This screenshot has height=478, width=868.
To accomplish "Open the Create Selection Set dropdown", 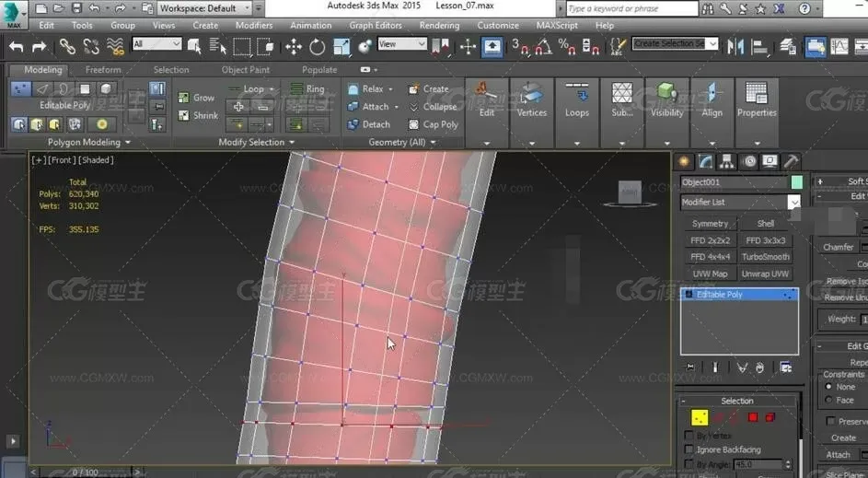I will (676, 44).
